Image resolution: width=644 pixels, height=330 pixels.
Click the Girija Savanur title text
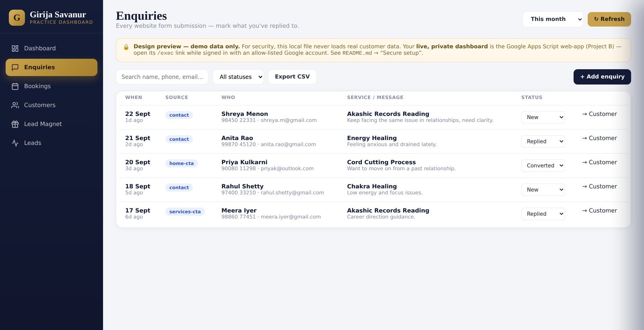(58, 14)
